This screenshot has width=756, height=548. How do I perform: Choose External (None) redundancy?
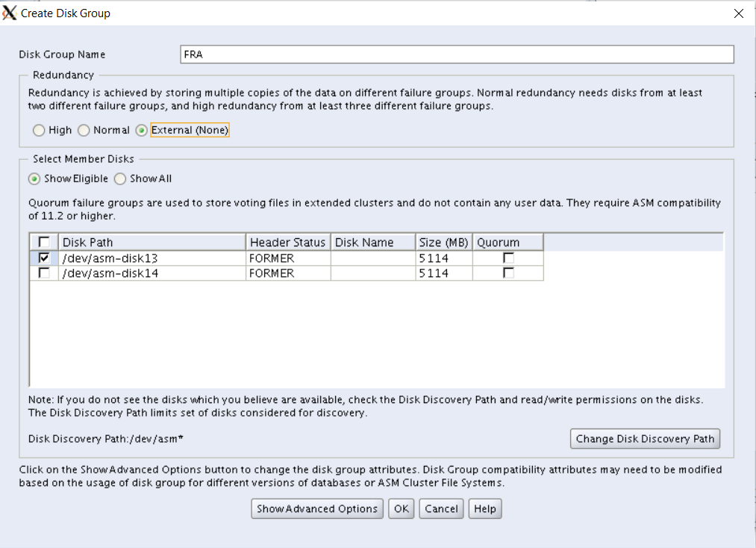141,131
